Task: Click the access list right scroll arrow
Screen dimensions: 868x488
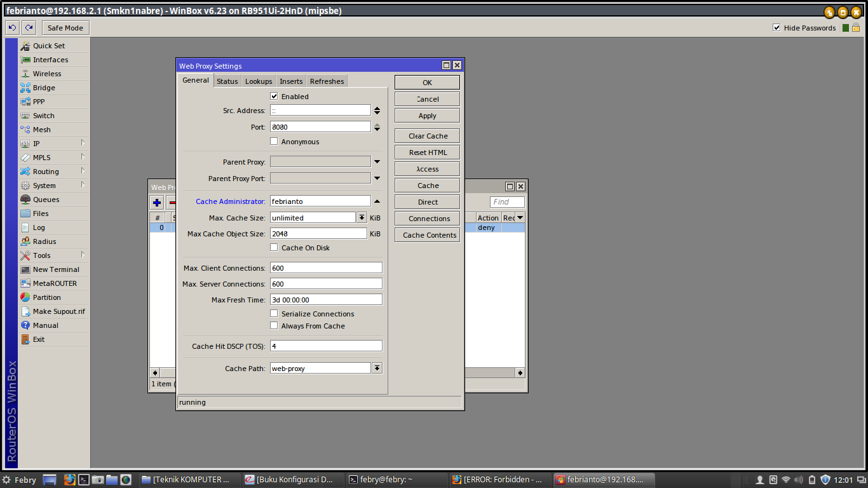Action: (520, 373)
